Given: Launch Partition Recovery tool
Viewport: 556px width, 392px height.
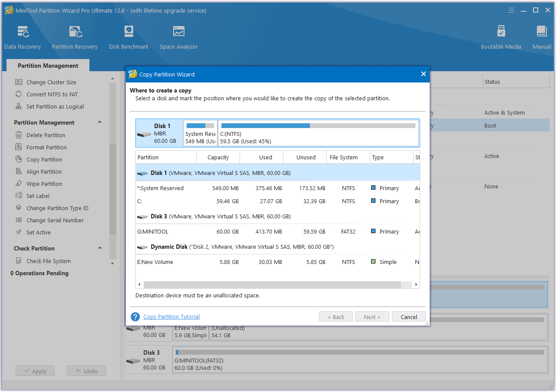Looking at the screenshot, I should [75, 37].
